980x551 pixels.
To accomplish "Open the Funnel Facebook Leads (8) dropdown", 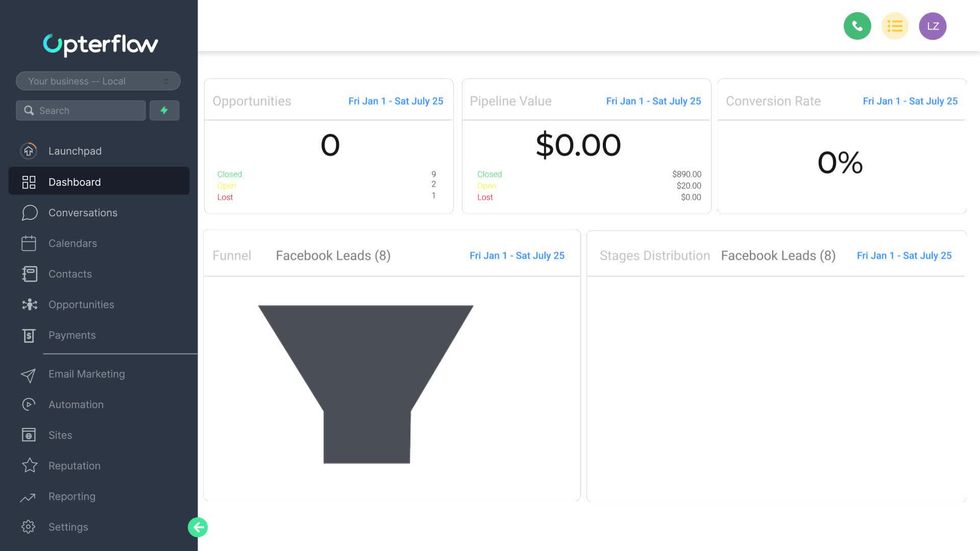I will [333, 256].
